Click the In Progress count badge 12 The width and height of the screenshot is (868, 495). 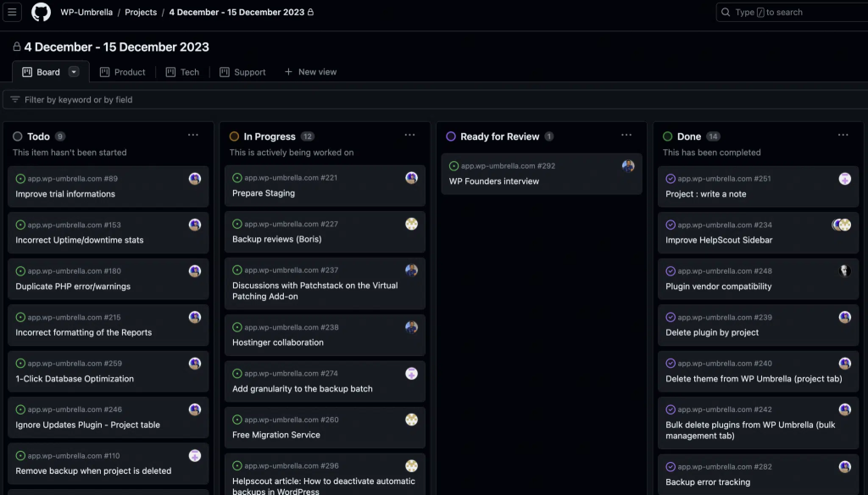tap(307, 136)
